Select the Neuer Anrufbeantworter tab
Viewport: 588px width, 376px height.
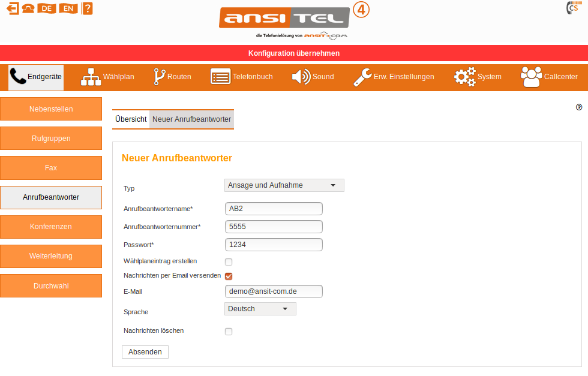point(191,119)
